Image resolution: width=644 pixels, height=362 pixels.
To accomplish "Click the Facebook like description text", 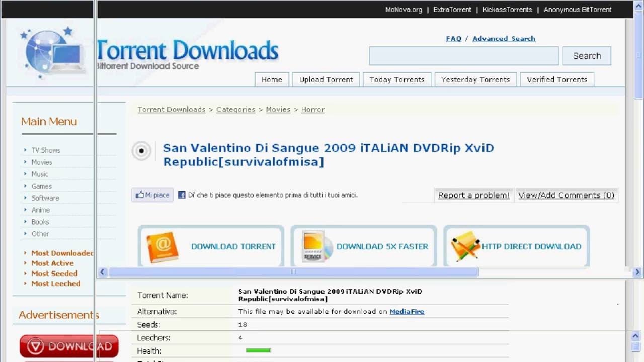I will 273,195.
